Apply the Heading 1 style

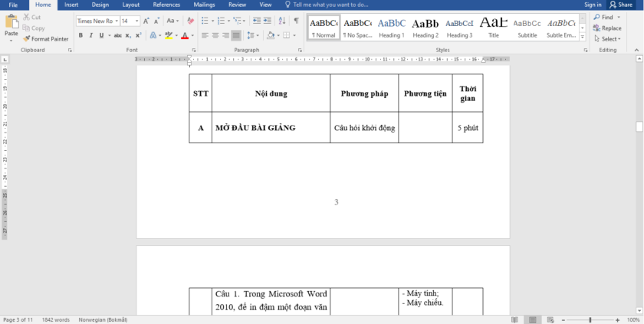click(x=392, y=28)
